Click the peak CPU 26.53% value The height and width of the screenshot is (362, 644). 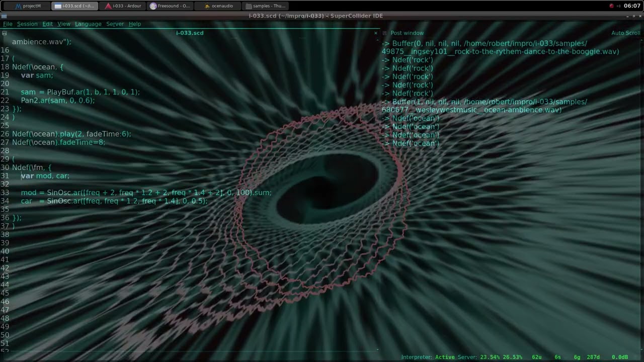[x=512, y=357]
